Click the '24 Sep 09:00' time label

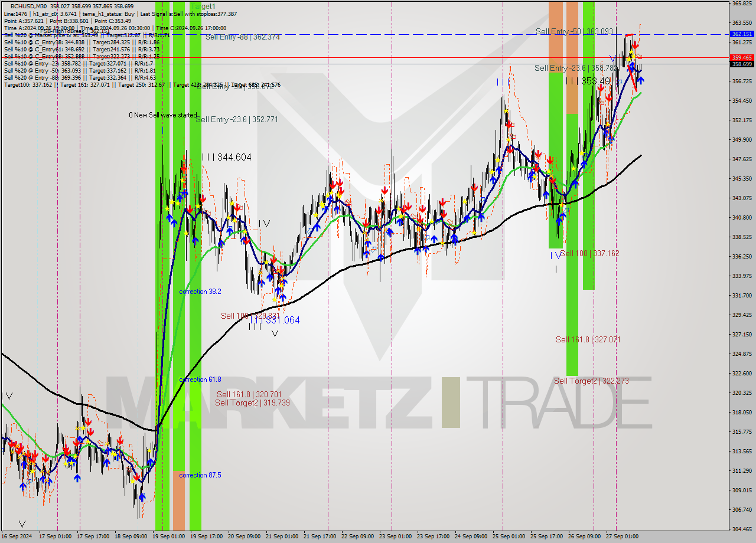(471, 537)
